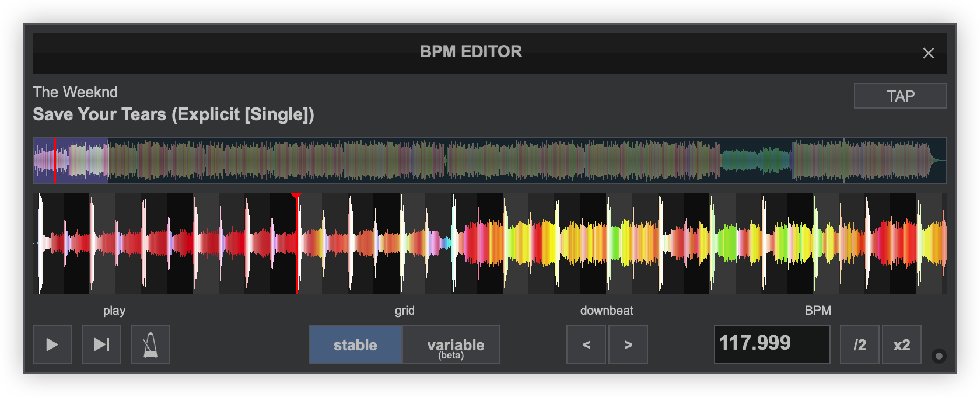Close the BPM Editor dialog
This screenshot has height=397, width=980.
point(928,53)
